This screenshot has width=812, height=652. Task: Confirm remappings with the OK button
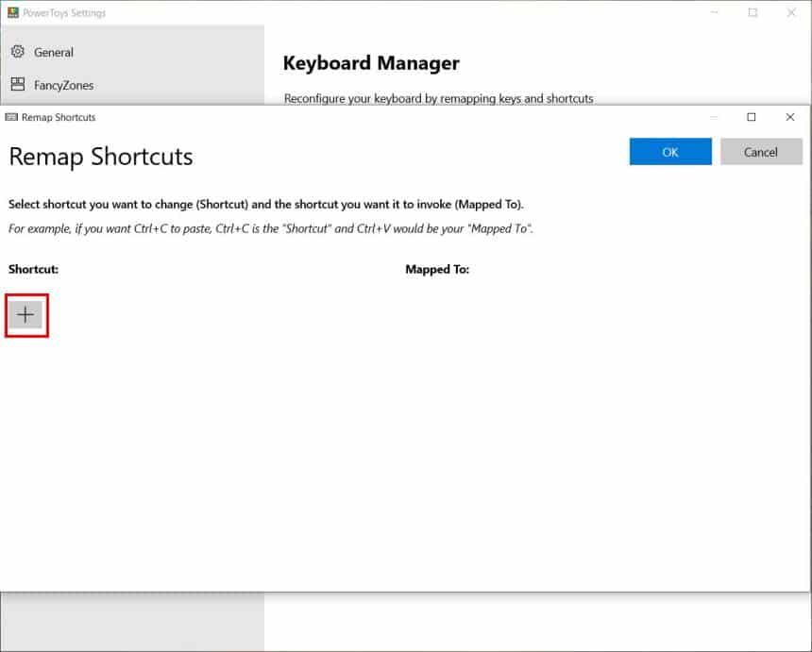pyautogui.click(x=670, y=152)
